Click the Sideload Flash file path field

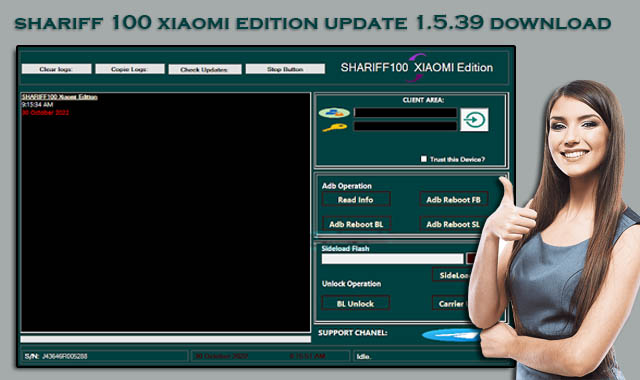coord(392,259)
